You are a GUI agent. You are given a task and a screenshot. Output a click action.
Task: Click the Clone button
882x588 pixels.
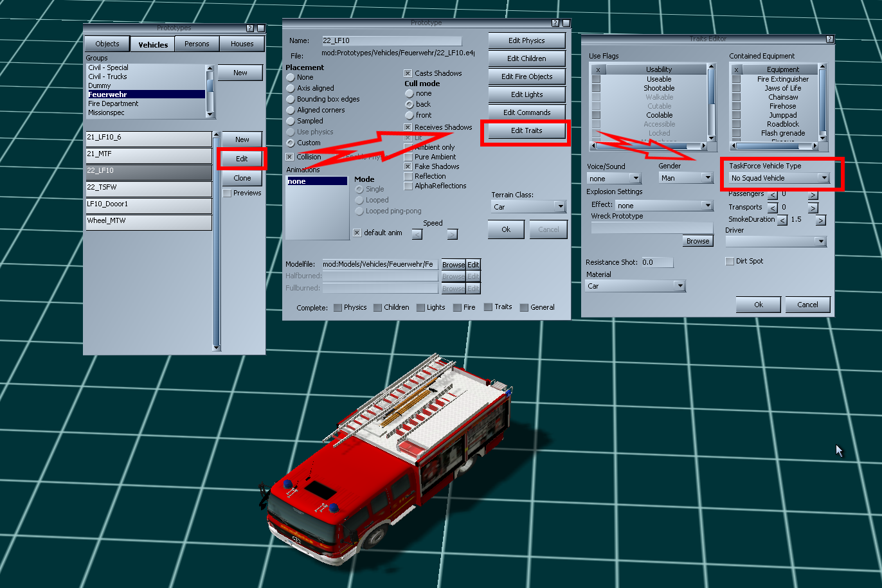pyautogui.click(x=242, y=178)
